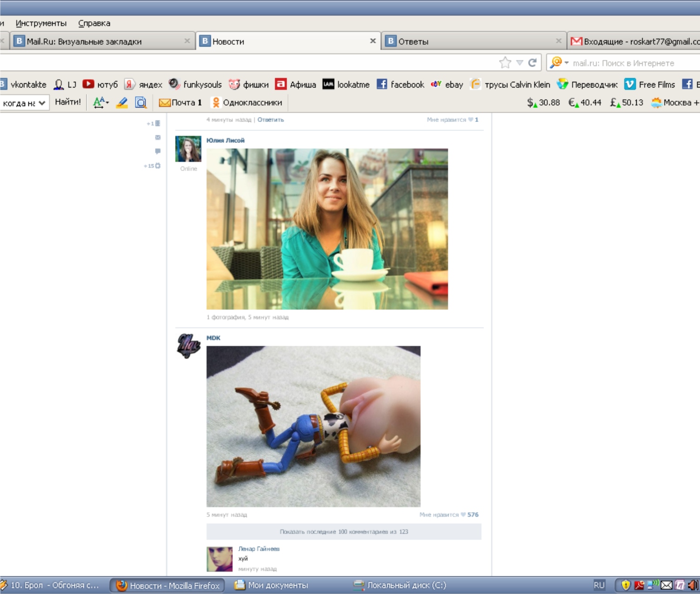Like the MDK post with 576 likes
The height and width of the screenshot is (594, 700).
(449, 514)
